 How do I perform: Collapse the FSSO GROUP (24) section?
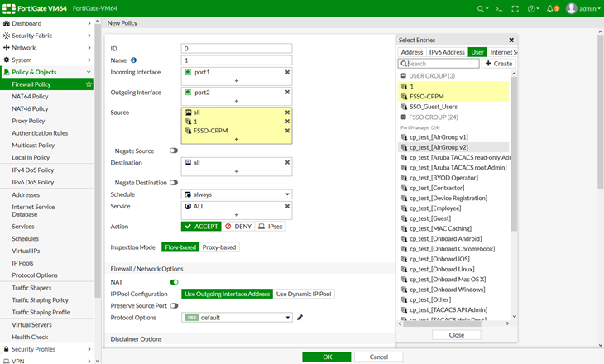403,117
